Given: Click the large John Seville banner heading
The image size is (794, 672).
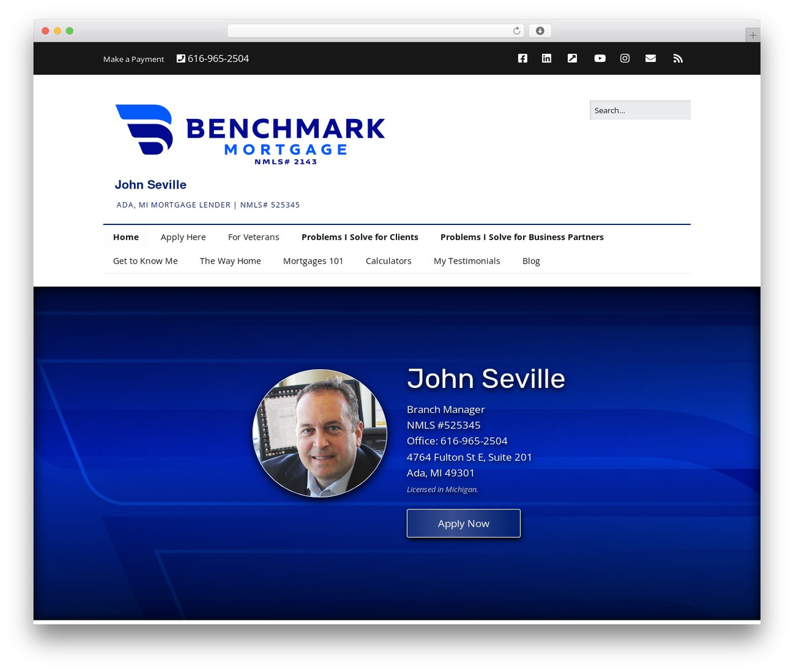Looking at the screenshot, I should [x=486, y=378].
